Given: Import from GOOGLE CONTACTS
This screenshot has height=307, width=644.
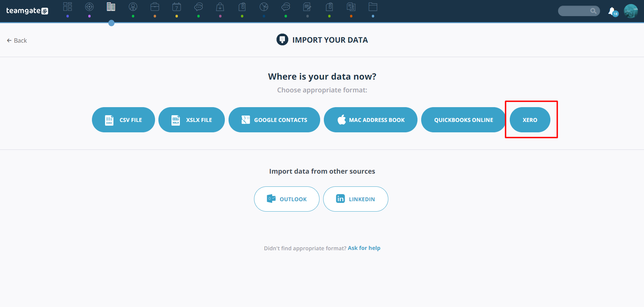Looking at the screenshot, I should click(274, 120).
